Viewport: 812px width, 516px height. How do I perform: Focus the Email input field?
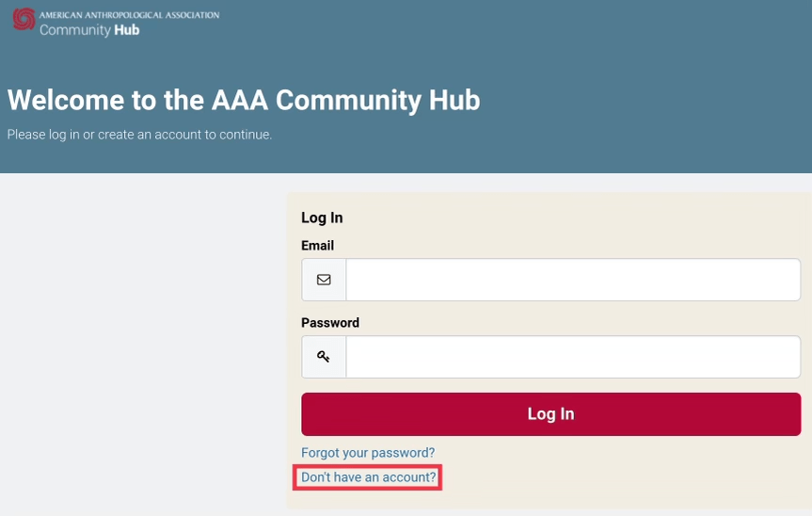tap(572, 280)
